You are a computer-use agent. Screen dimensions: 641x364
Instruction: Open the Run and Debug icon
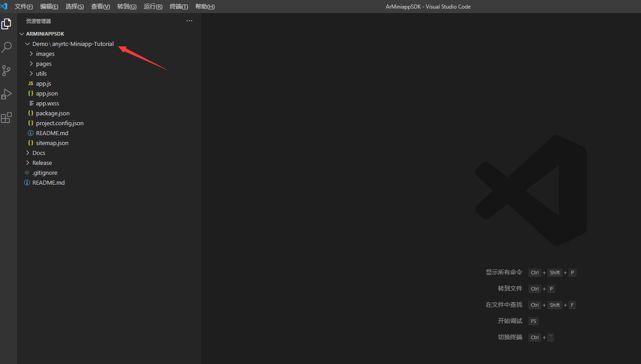click(6, 94)
